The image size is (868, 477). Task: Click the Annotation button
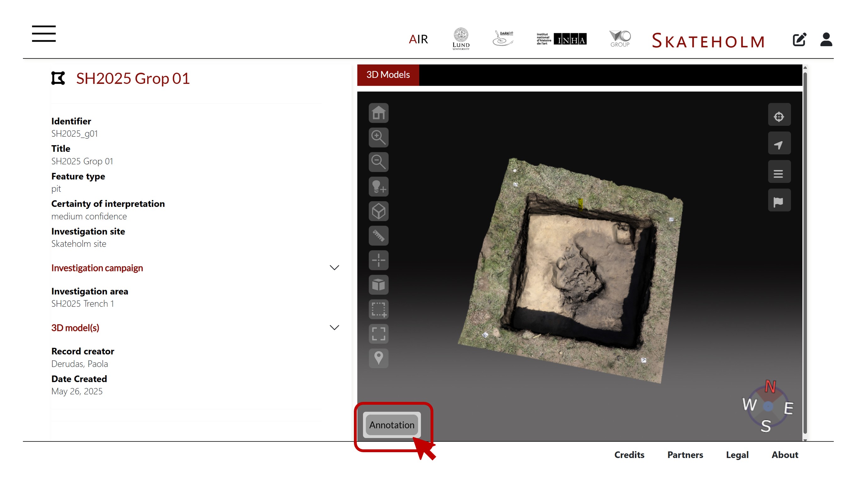(392, 425)
